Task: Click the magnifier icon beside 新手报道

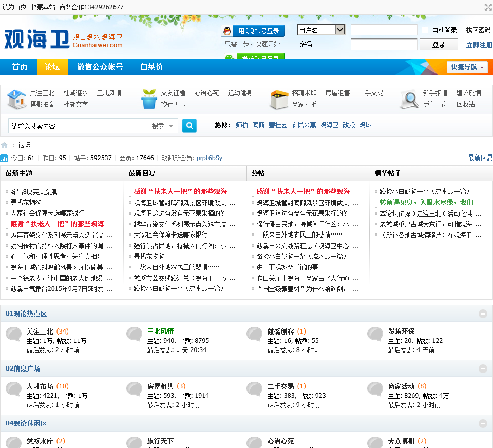Action: tap(409, 99)
